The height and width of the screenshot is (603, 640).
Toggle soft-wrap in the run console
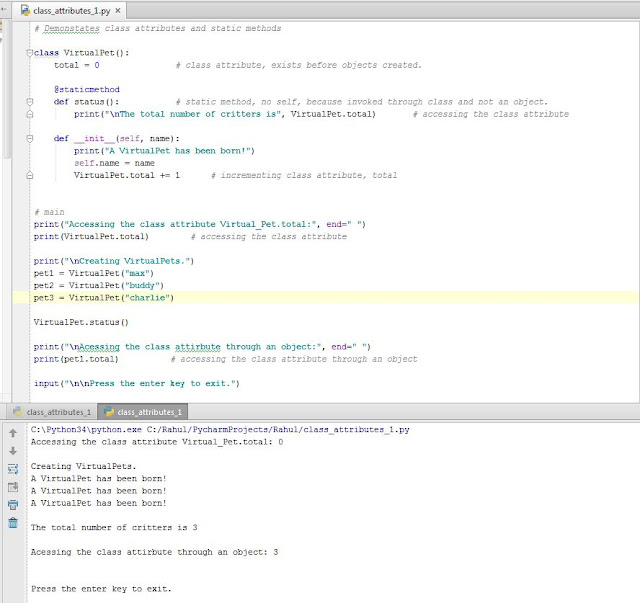point(13,469)
